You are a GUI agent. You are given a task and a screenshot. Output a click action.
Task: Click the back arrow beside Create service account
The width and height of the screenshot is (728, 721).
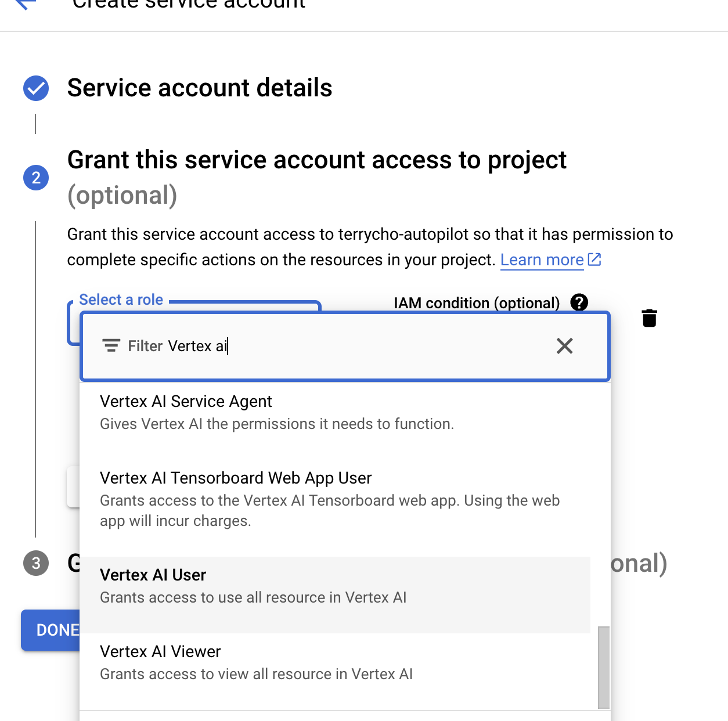pyautogui.click(x=26, y=3)
